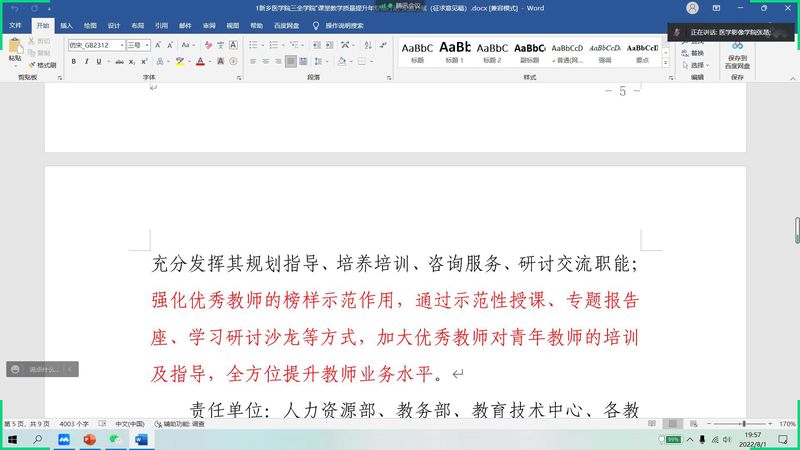Viewport: 800px width, 450px height.
Task: Toggle Italic formatting
Action: [x=87, y=61]
